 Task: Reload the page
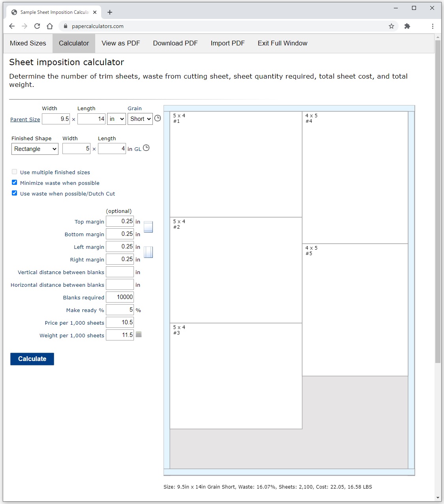click(37, 26)
